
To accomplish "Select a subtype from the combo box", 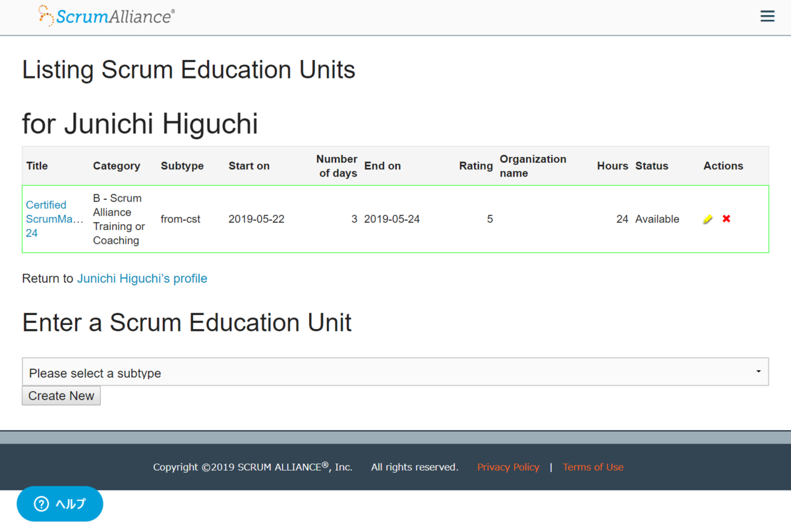I will point(395,371).
